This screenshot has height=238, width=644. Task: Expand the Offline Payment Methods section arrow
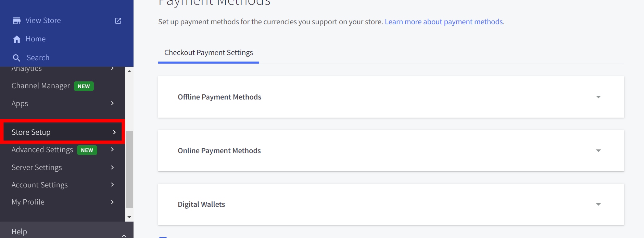coord(598,97)
